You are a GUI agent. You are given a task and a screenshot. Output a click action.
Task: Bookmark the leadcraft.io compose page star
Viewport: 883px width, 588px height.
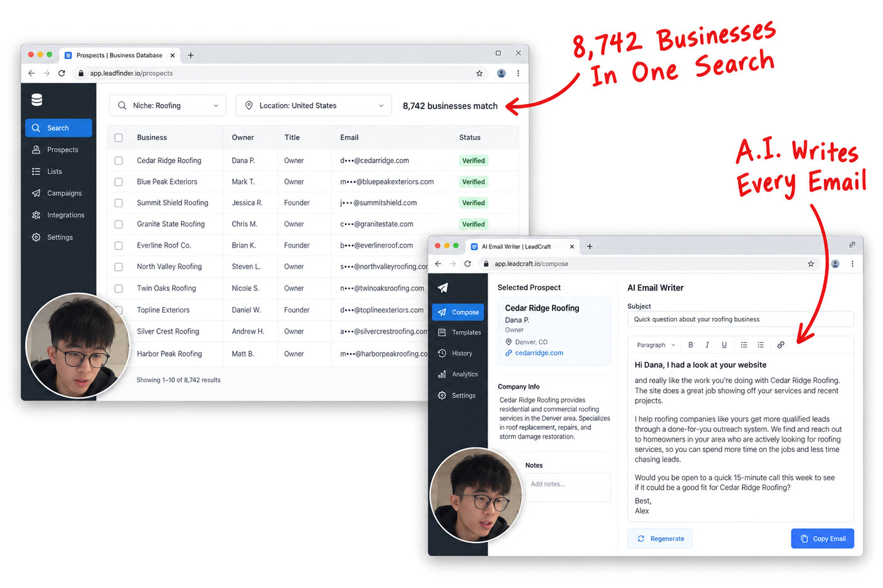pyautogui.click(x=811, y=264)
